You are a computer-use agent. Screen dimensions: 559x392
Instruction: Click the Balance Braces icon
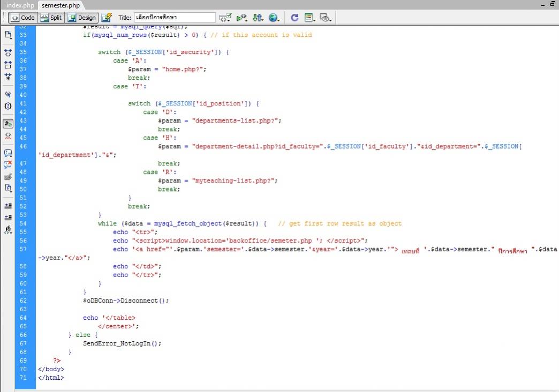[x=8, y=106]
